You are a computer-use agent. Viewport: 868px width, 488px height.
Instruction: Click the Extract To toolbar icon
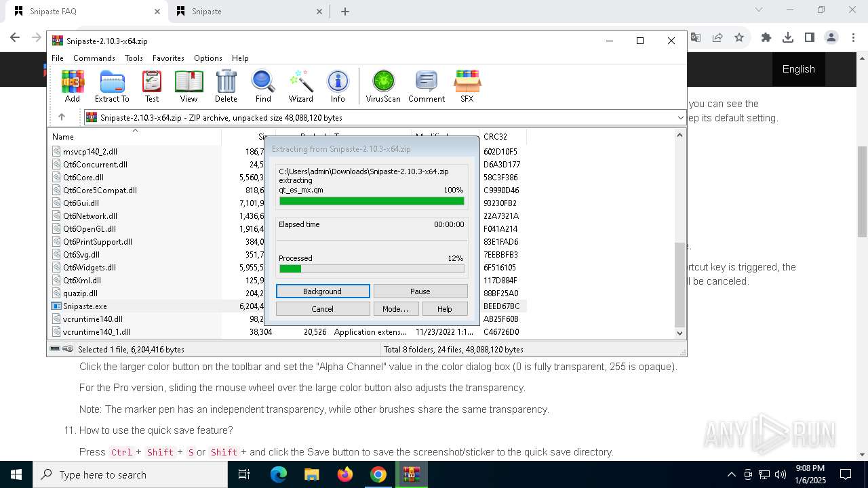pyautogui.click(x=112, y=86)
